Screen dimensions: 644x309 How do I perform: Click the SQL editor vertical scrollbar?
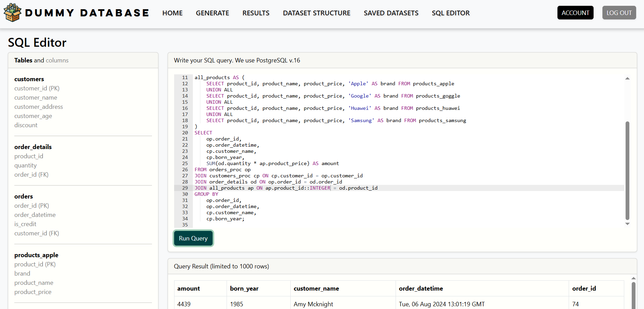tap(627, 171)
